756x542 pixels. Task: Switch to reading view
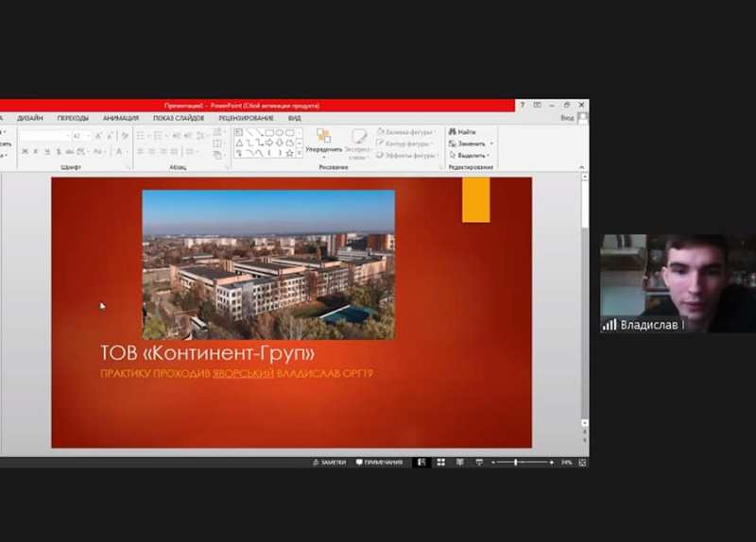pyautogui.click(x=460, y=463)
